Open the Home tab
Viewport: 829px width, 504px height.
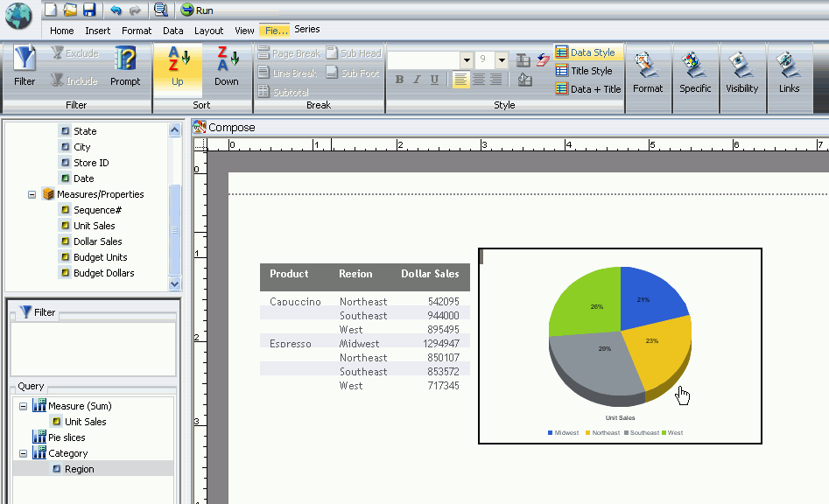[x=62, y=31]
